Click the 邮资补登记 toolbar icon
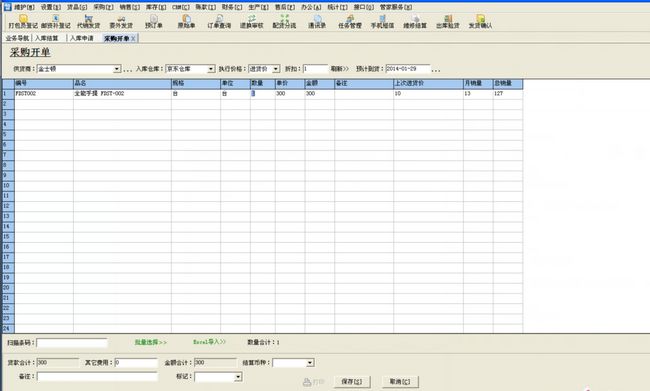This screenshot has height=391, width=650. point(56,22)
